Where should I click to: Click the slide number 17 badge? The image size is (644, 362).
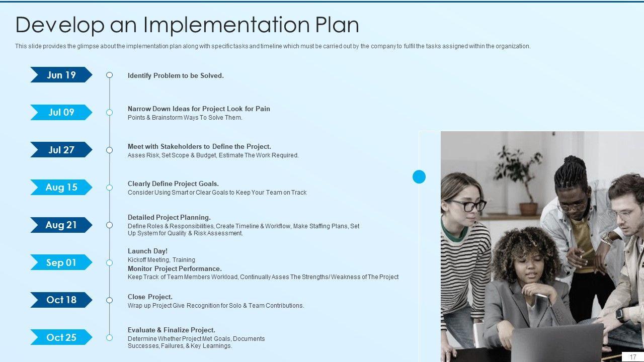pos(632,357)
